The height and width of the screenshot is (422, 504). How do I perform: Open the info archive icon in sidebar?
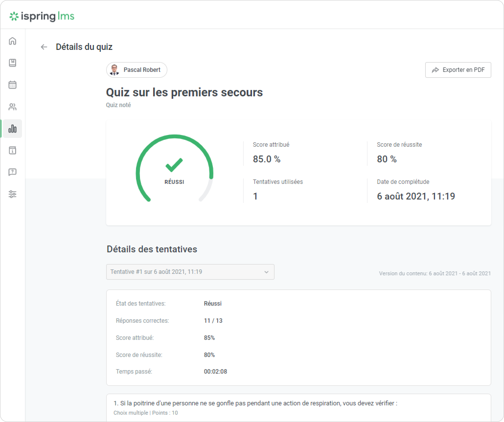pos(12,150)
